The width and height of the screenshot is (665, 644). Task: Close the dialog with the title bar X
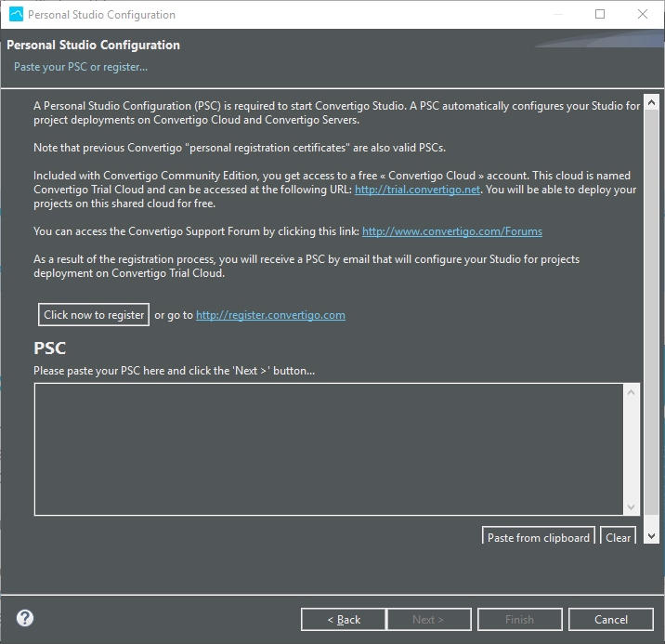(x=643, y=15)
